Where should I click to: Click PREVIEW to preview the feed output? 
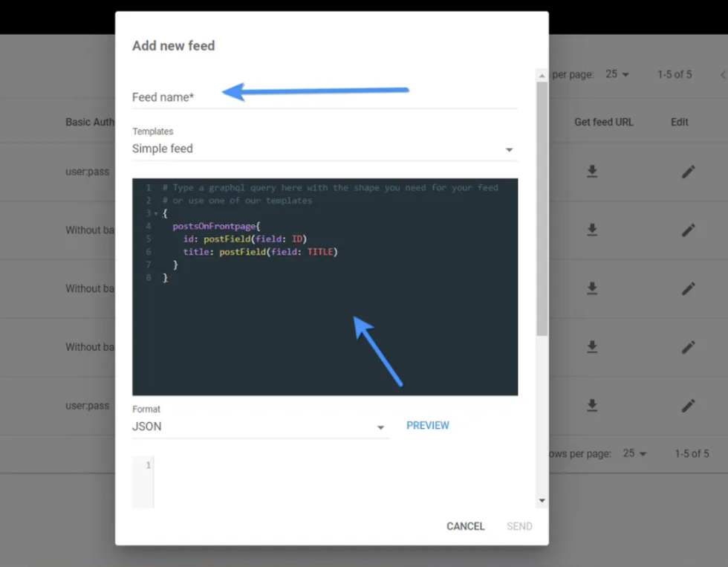click(x=428, y=425)
